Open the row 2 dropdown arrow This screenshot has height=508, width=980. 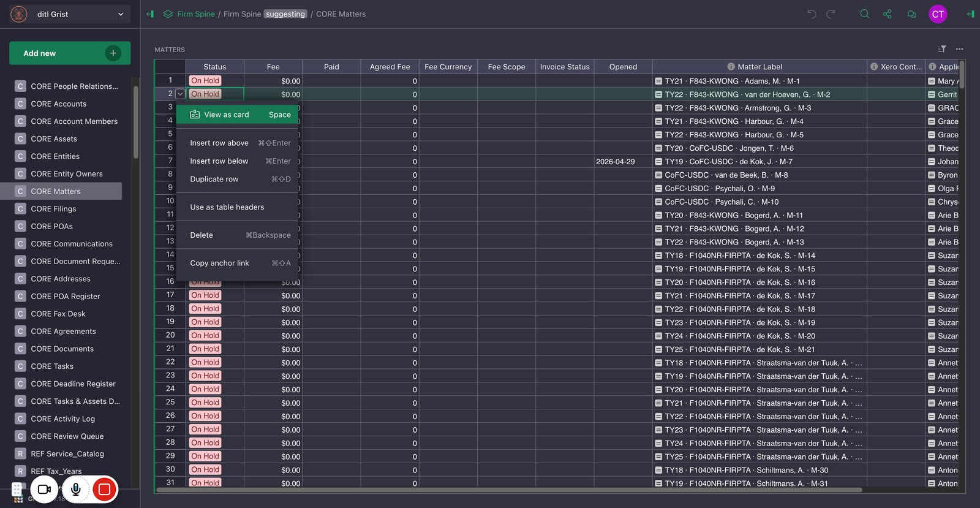pyautogui.click(x=180, y=94)
